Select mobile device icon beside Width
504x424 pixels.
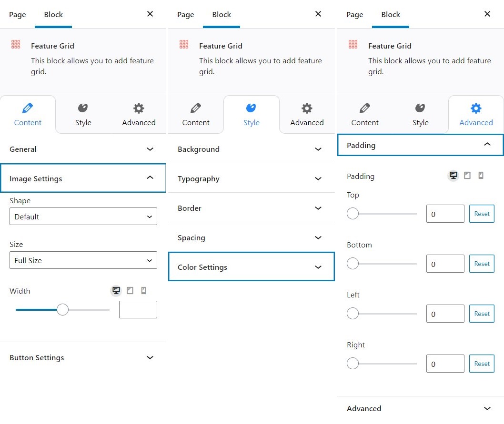point(143,291)
